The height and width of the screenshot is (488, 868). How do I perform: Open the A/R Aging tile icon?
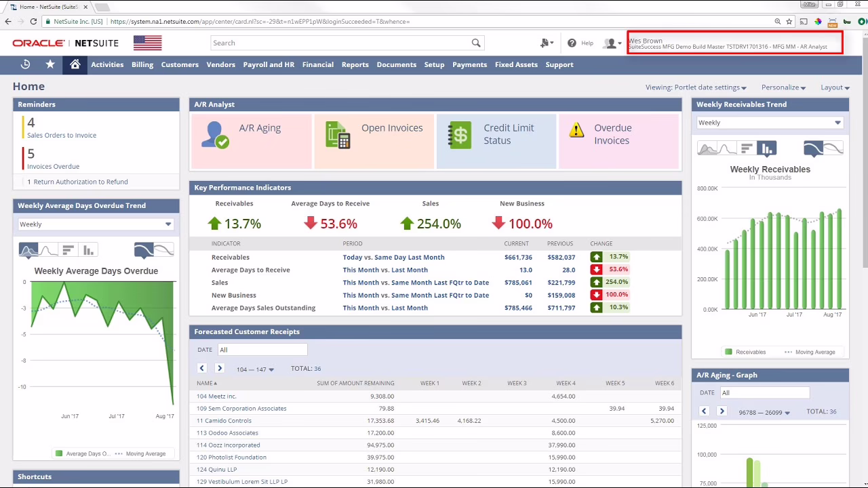point(215,135)
